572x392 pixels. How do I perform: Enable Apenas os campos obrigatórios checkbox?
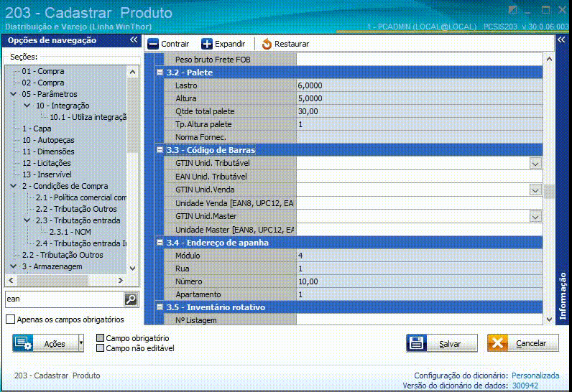[11, 319]
